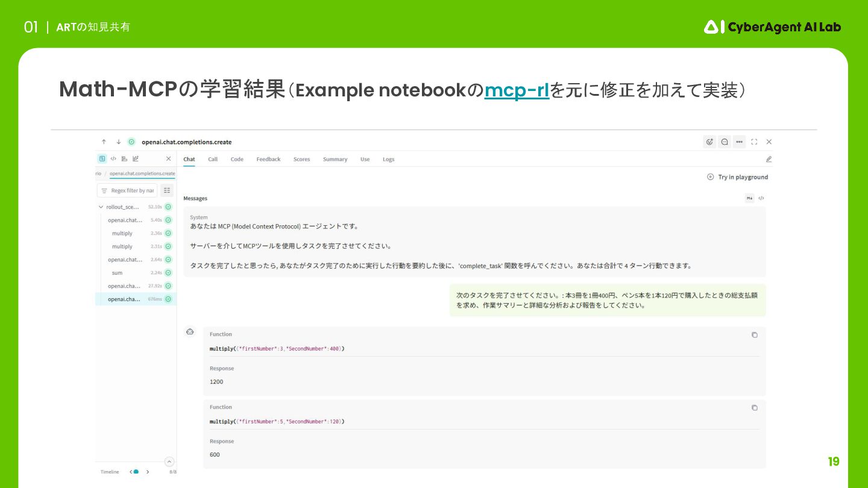The height and width of the screenshot is (488, 868).
Task: Select the trace tree view icon
Action: [102, 158]
